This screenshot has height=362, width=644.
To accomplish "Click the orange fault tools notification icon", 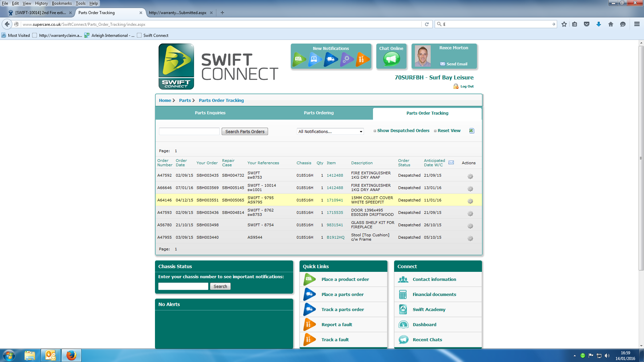I will [x=362, y=59].
